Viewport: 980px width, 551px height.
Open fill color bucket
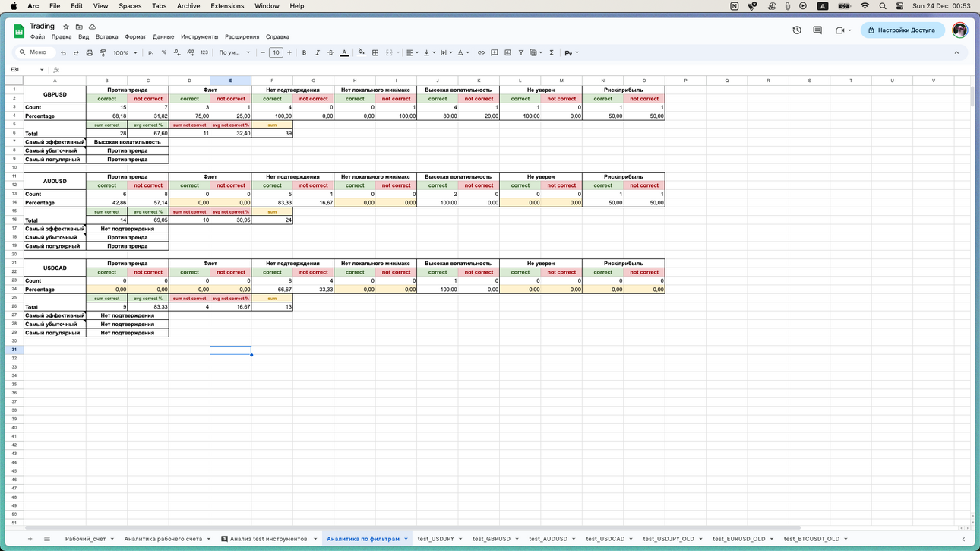361,52
